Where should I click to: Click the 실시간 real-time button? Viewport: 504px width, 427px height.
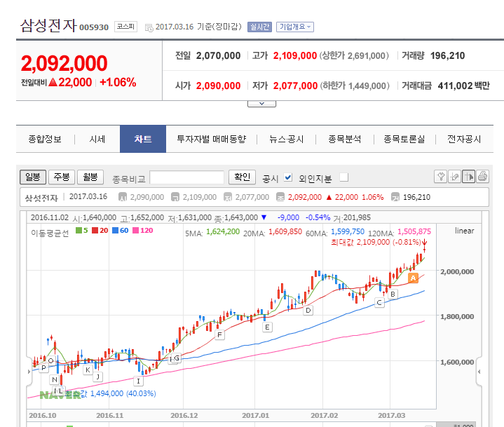[259, 27]
